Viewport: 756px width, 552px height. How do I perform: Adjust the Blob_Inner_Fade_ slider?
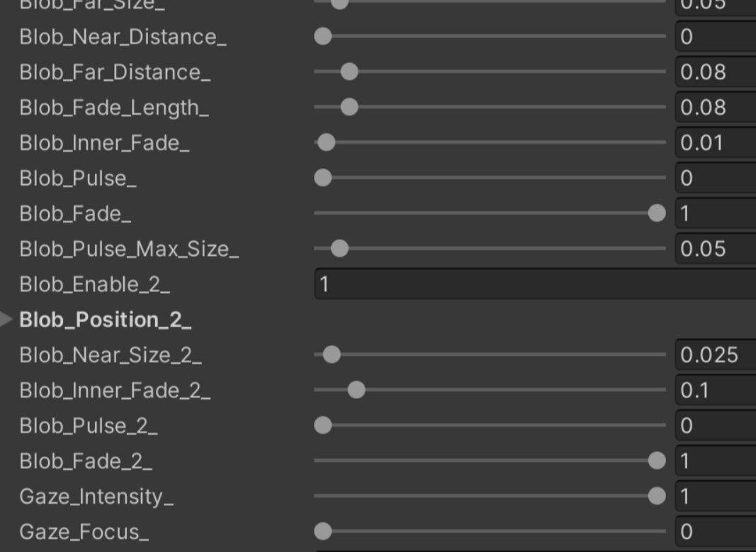[326, 142]
